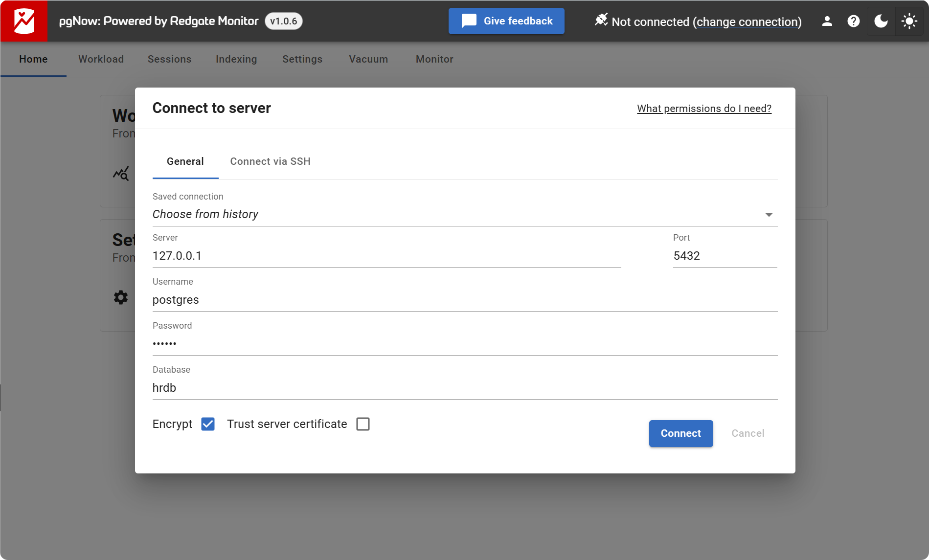Click the settings gear icon on card
The image size is (929, 560).
tap(121, 297)
